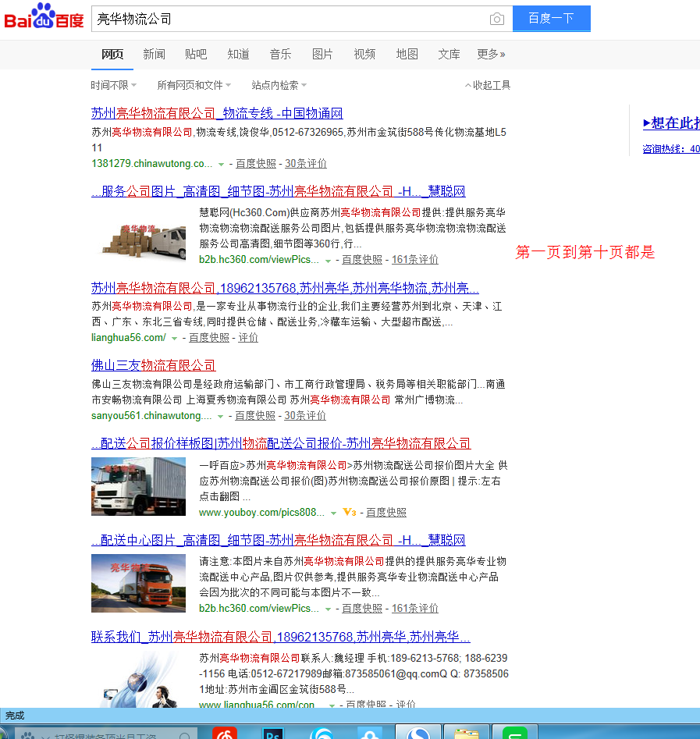The height and width of the screenshot is (739, 700).
Task: Click the 咨询热线 ad link
Action: pos(671,149)
